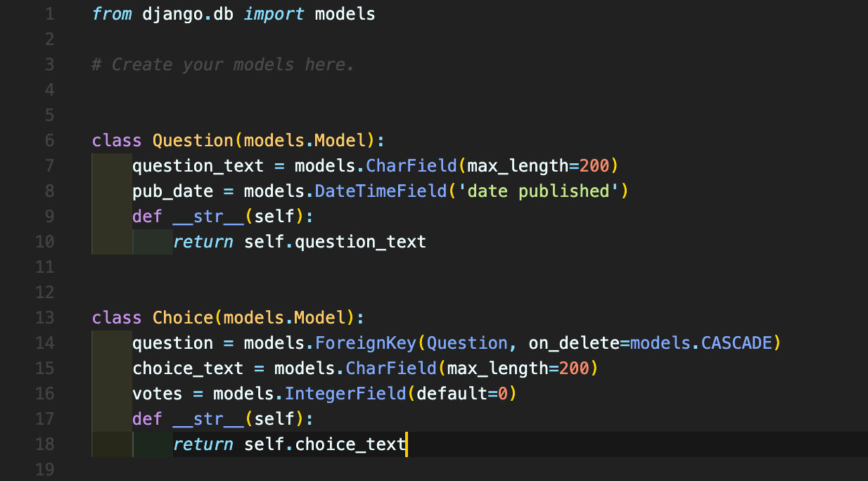Click 'self.question_text' in the return statement

tap(335, 242)
